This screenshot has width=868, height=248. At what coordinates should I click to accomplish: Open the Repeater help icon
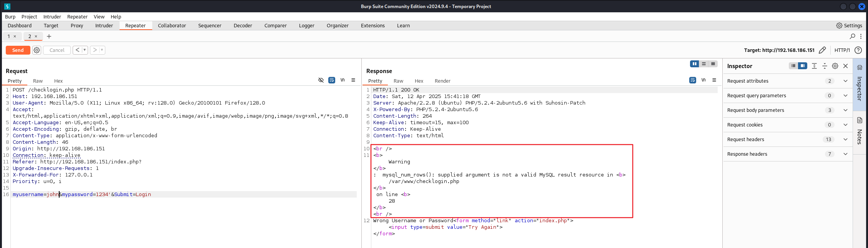(x=858, y=50)
